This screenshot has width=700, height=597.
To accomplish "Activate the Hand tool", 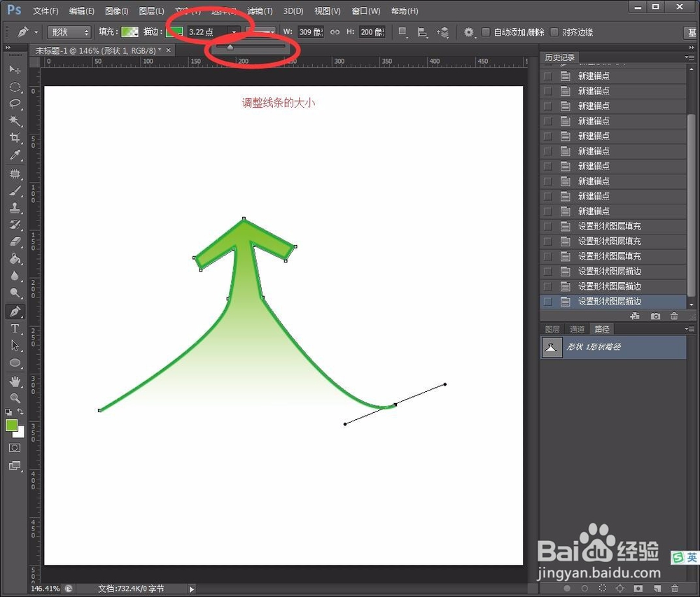I will click(x=15, y=380).
